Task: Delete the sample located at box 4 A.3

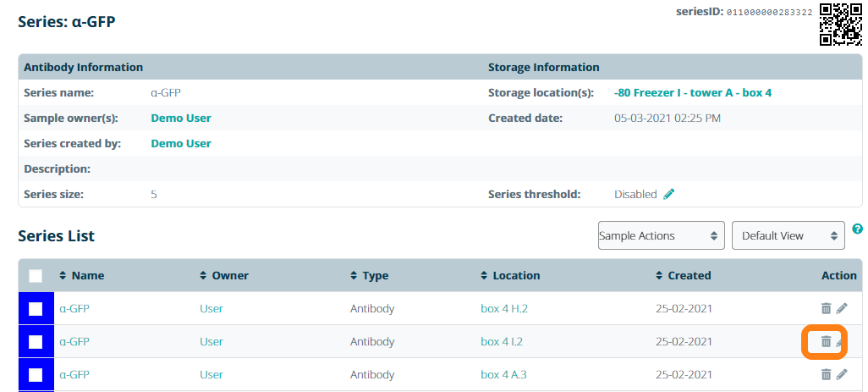Action: click(826, 374)
